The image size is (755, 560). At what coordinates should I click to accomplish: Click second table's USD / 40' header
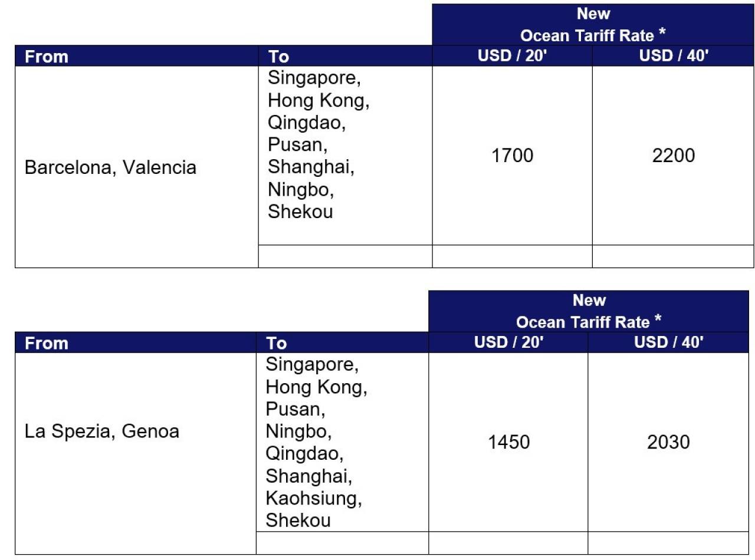click(668, 342)
